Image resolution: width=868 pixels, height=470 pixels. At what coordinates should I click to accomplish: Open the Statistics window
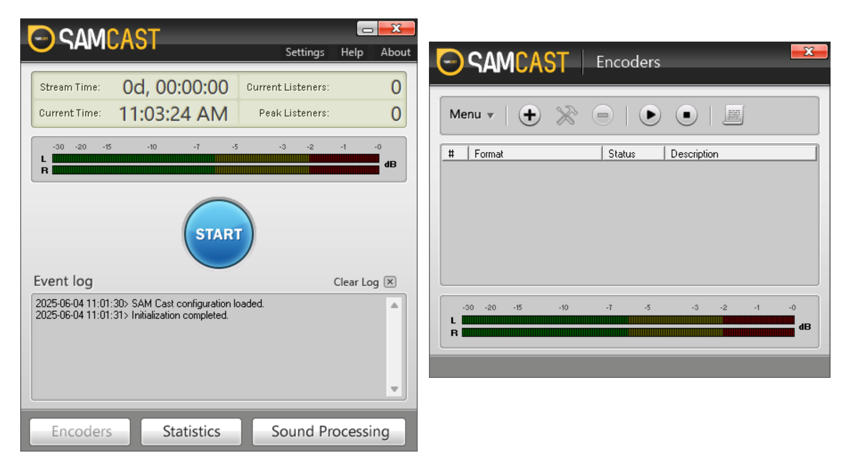coord(191,431)
